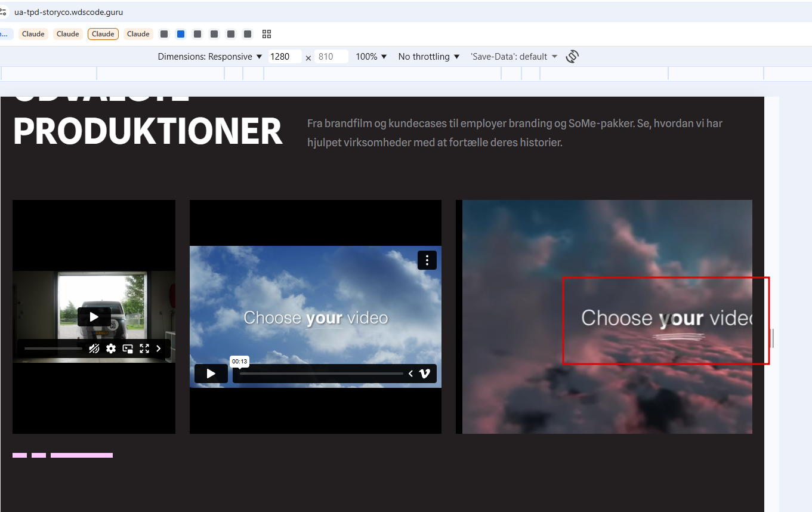Click the viewport height field showing 810

331,57
